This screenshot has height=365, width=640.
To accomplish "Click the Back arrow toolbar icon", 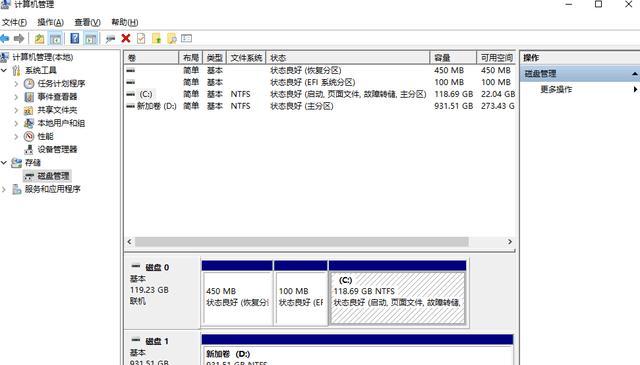I will point(5,39).
